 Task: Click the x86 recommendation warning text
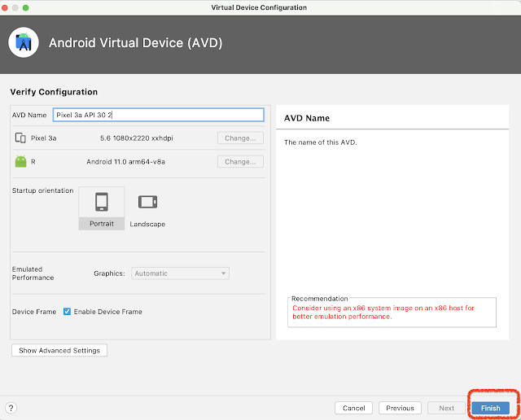[x=383, y=312]
